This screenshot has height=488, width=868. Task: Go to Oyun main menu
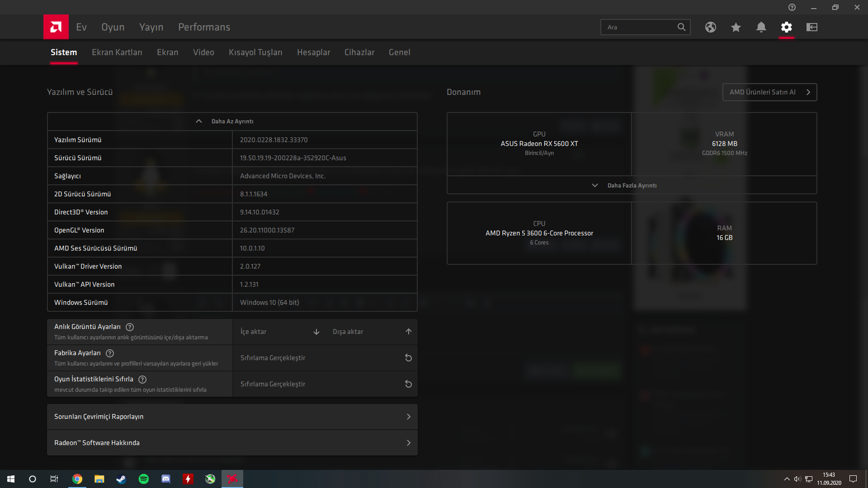click(x=113, y=27)
